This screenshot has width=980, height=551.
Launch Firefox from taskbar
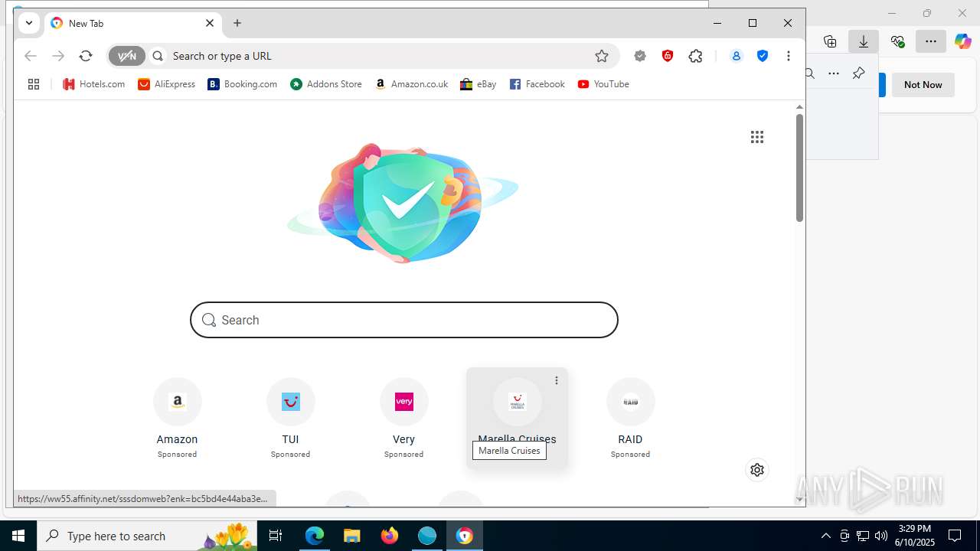point(390,536)
